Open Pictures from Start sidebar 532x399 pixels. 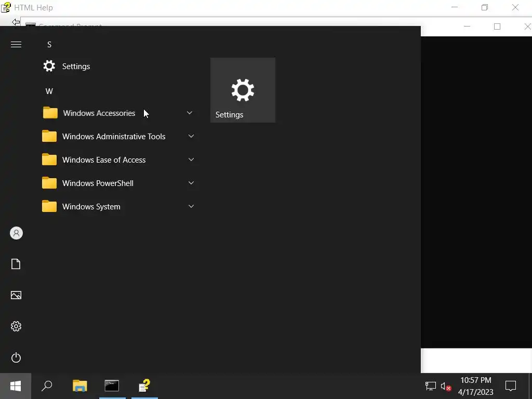click(x=16, y=295)
